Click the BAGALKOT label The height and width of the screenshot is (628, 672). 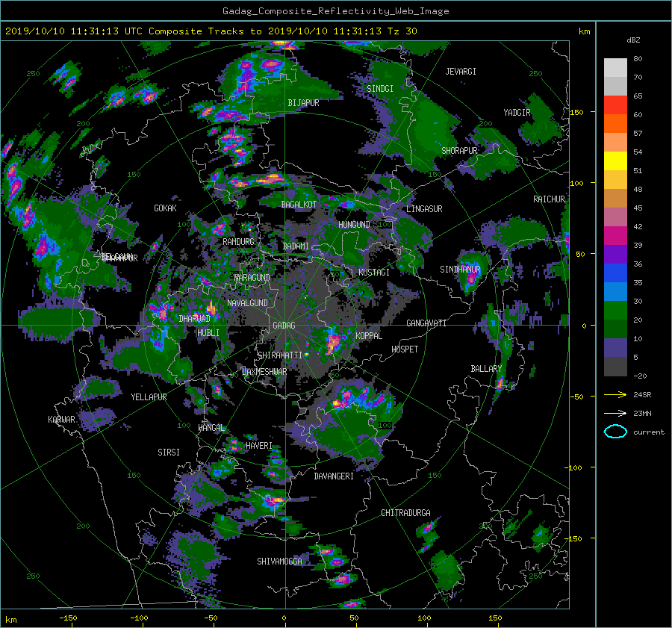point(299,205)
